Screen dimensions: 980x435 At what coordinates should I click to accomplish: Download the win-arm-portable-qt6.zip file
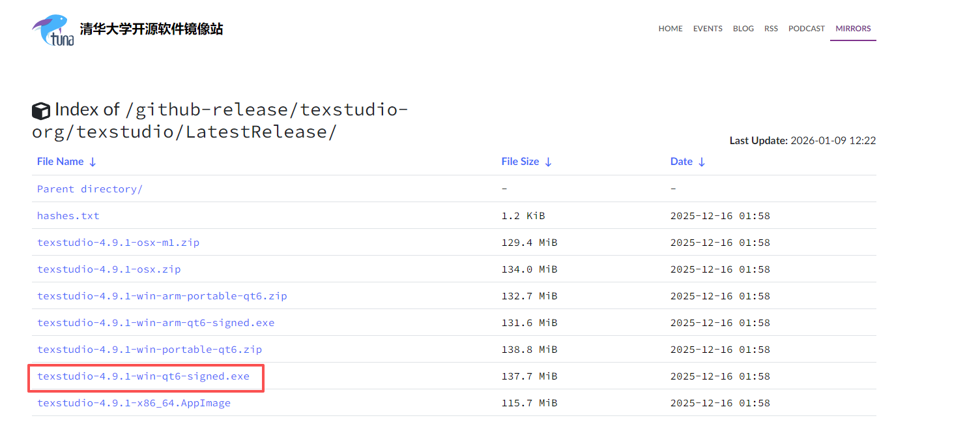pos(162,296)
